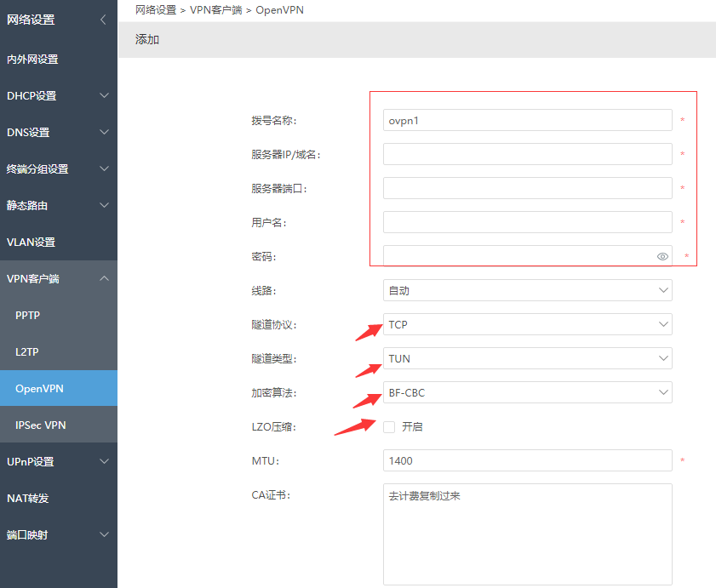Screen dimensions: 716x588
Task: Open the L2TP menu item
Action: [28, 352]
